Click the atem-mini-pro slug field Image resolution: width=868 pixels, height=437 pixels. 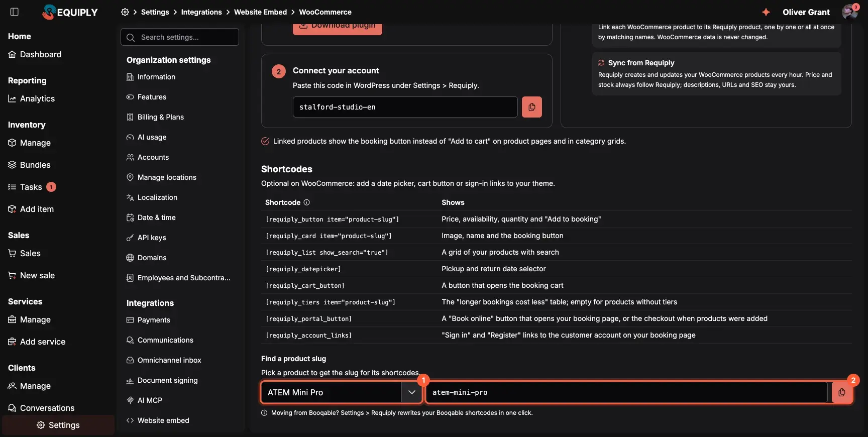click(626, 392)
